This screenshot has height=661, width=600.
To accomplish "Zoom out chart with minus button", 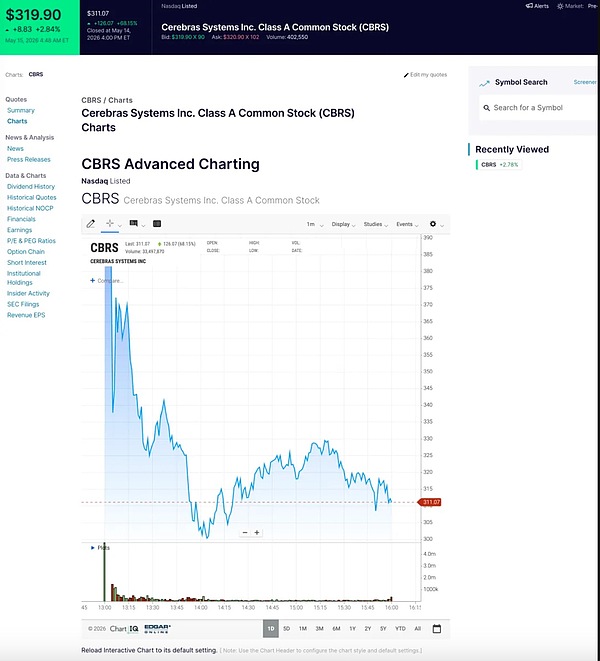I will click(x=245, y=532).
